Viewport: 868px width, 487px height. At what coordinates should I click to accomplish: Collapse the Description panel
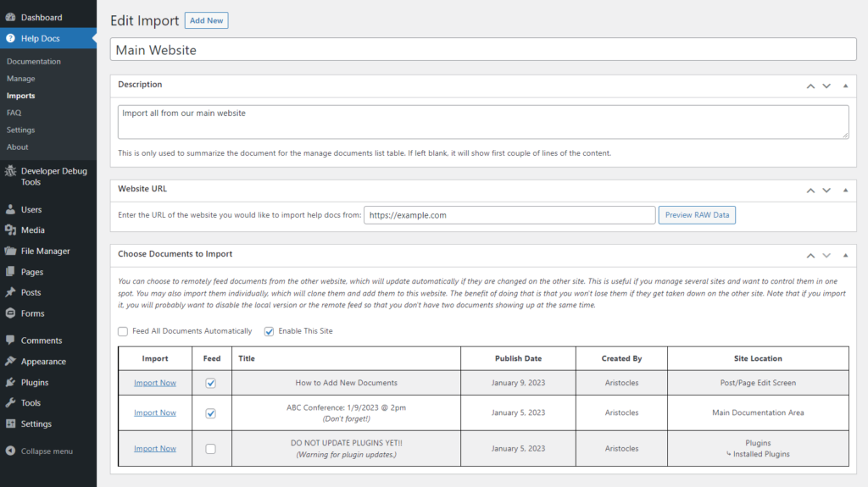coord(845,86)
